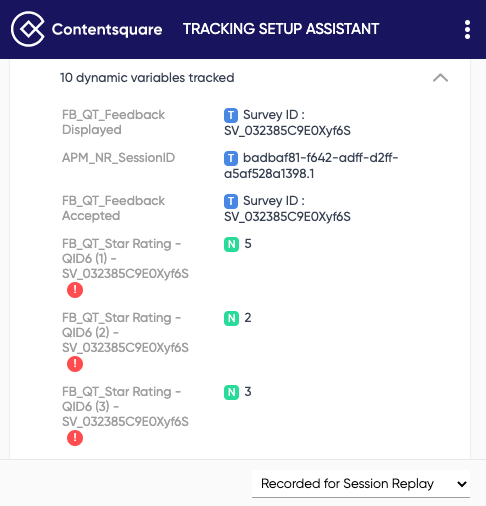The width and height of the screenshot is (486, 506).
Task: Click the TRACKING SETUP ASSISTANT title
Action: click(x=281, y=29)
